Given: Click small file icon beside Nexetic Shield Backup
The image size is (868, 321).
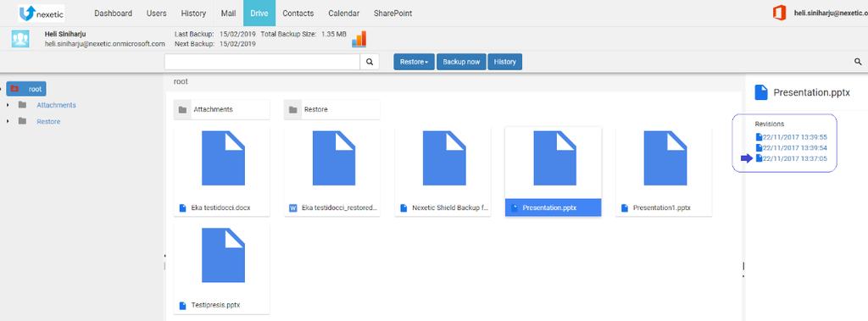Looking at the screenshot, I should (403, 208).
